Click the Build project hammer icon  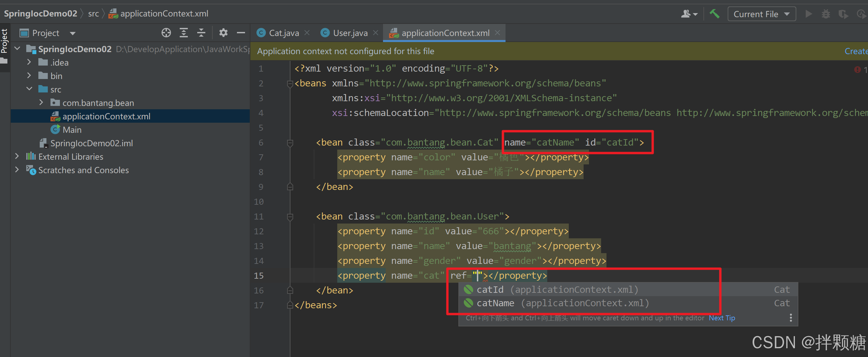point(714,14)
